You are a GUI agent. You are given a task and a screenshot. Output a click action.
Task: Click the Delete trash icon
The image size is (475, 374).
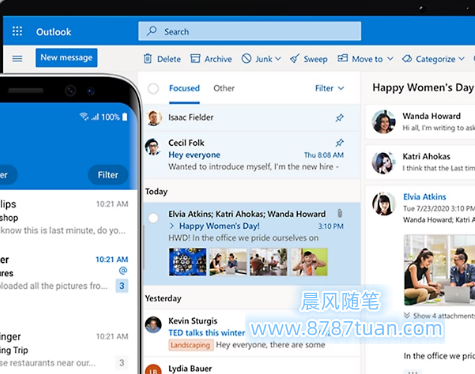click(x=148, y=59)
